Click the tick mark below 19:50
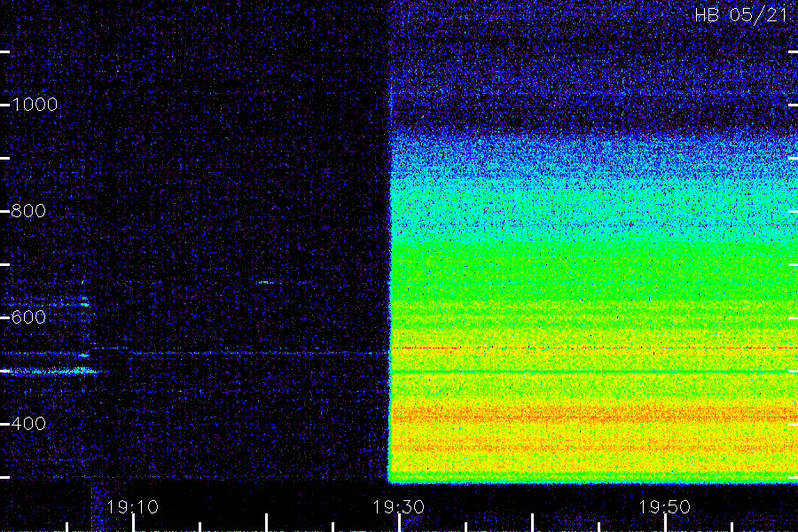 pos(665,523)
